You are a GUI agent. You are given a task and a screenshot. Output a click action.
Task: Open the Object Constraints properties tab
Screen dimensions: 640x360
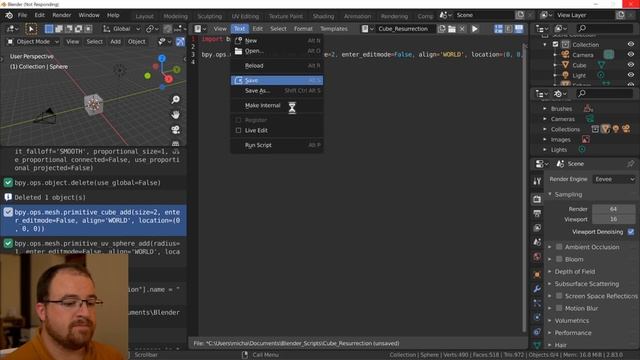pos(537,331)
